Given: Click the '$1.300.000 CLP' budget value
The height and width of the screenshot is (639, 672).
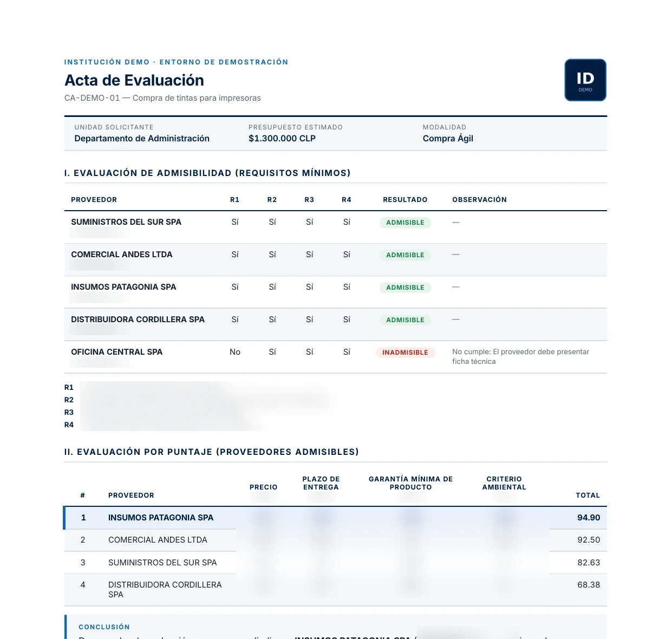Looking at the screenshot, I should pos(282,139).
